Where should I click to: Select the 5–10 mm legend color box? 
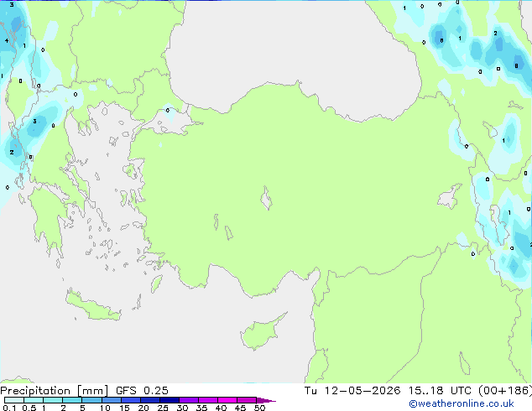click(91, 400)
